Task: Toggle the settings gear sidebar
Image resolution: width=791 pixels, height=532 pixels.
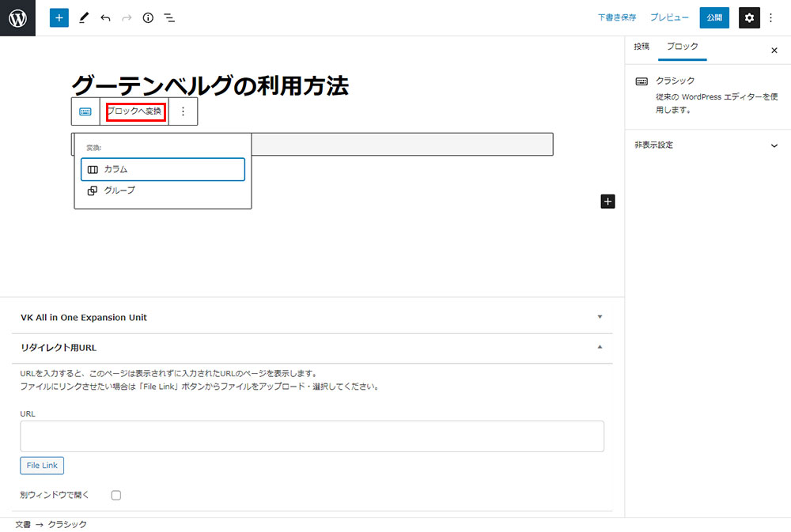Action: tap(749, 17)
